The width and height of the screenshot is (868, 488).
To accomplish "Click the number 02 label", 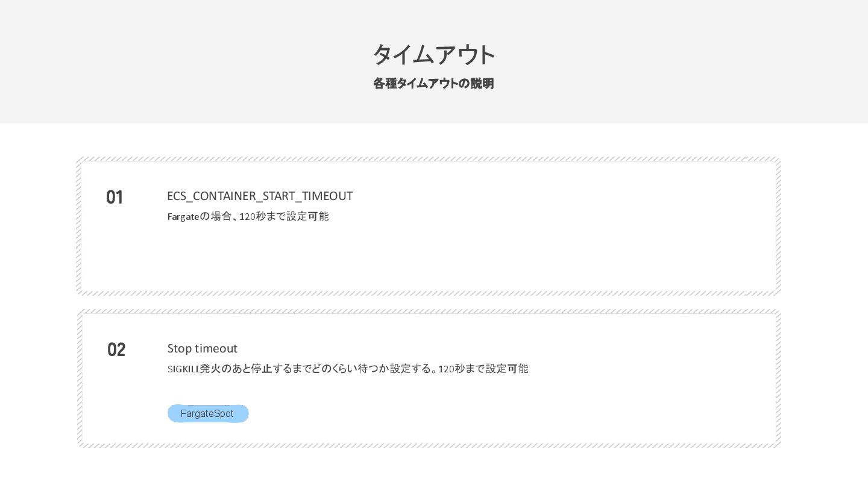I will (116, 349).
